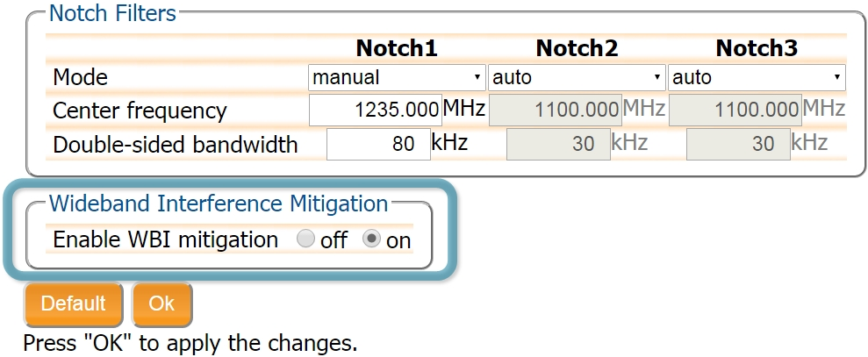Click the Notch3 column header
868x357 pixels.
757,49
